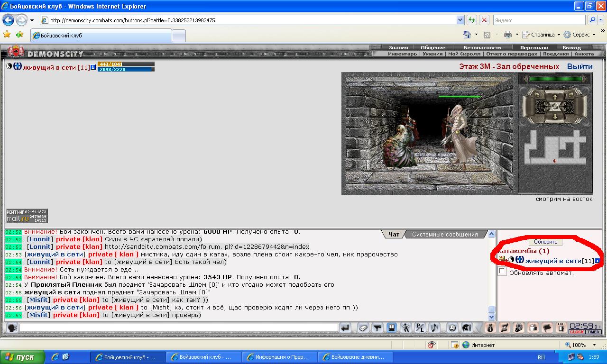The height and width of the screenshot is (364, 607).
Task: Click the Windows пуск start button
Action: [x=23, y=357]
